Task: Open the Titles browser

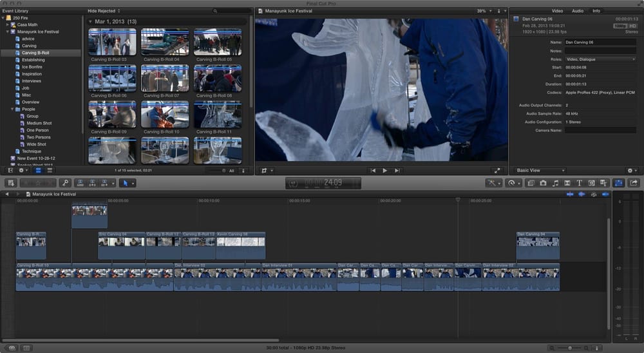Action: click(579, 184)
